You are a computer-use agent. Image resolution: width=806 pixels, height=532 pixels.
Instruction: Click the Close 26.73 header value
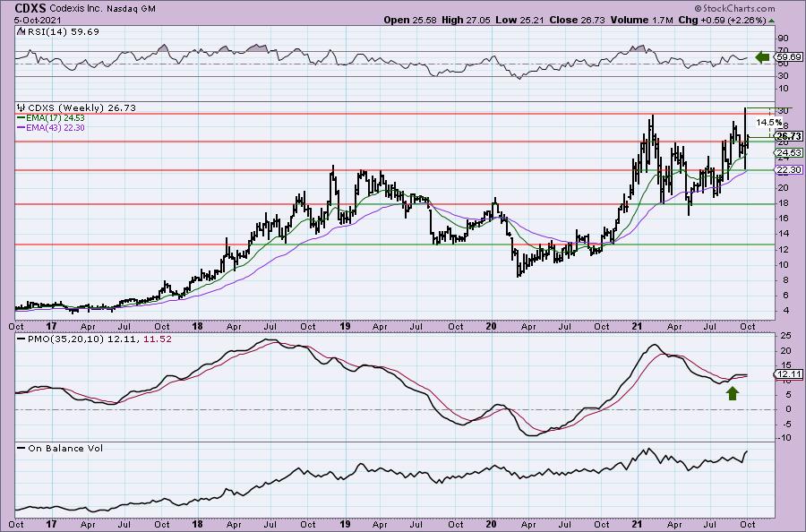pyautogui.click(x=578, y=20)
